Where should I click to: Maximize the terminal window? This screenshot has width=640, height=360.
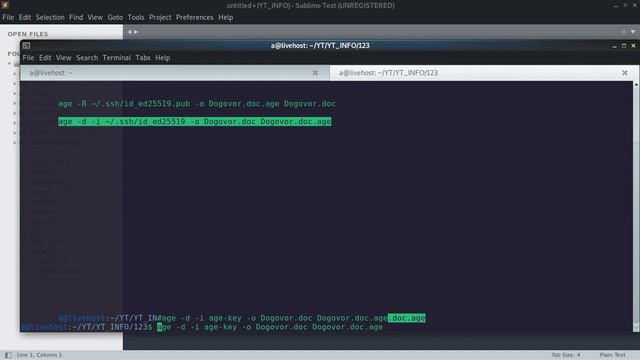click(624, 46)
